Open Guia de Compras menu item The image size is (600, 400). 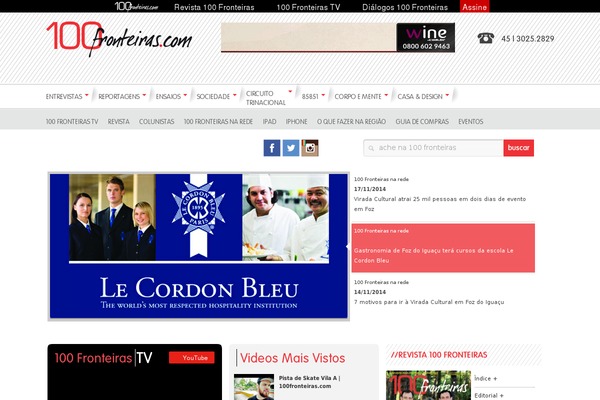[422, 121]
